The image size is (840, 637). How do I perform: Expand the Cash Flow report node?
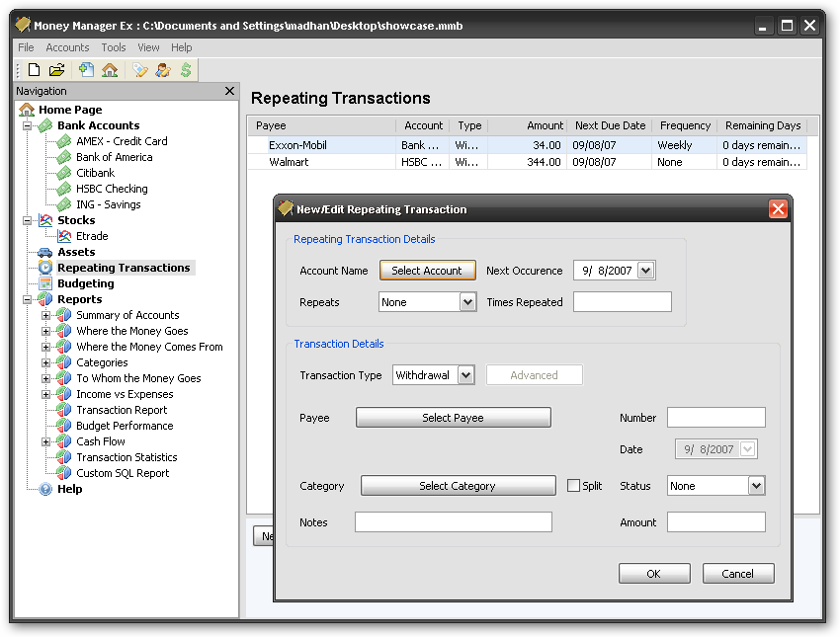click(x=45, y=441)
